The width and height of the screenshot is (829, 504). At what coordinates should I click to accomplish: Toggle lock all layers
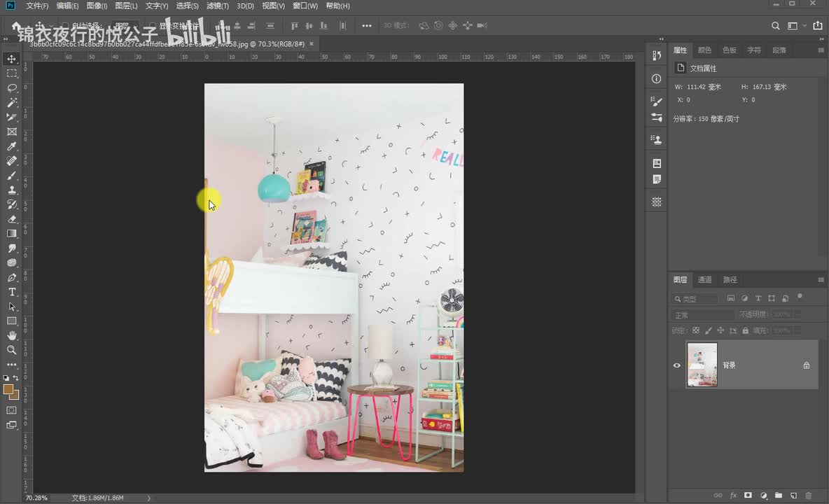pyautogui.click(x=746, y=330)
